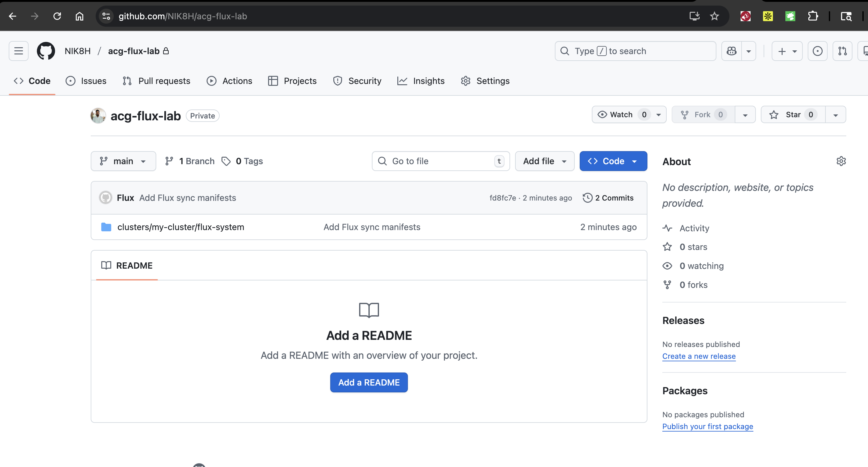The image size is (868, 467).
Task: Open the global navigation hamburger menu
Action: tap(18, 51)
